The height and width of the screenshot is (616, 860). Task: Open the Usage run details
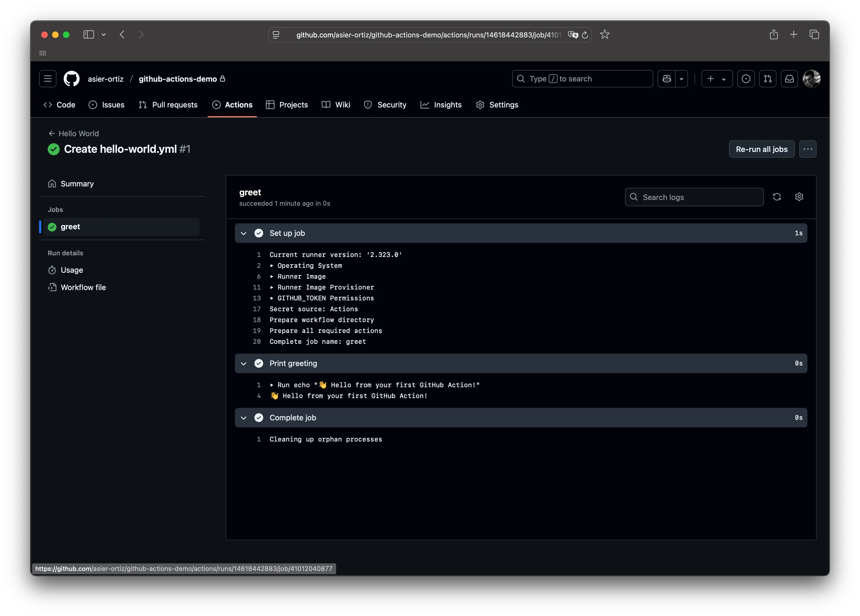pos(121,270)
